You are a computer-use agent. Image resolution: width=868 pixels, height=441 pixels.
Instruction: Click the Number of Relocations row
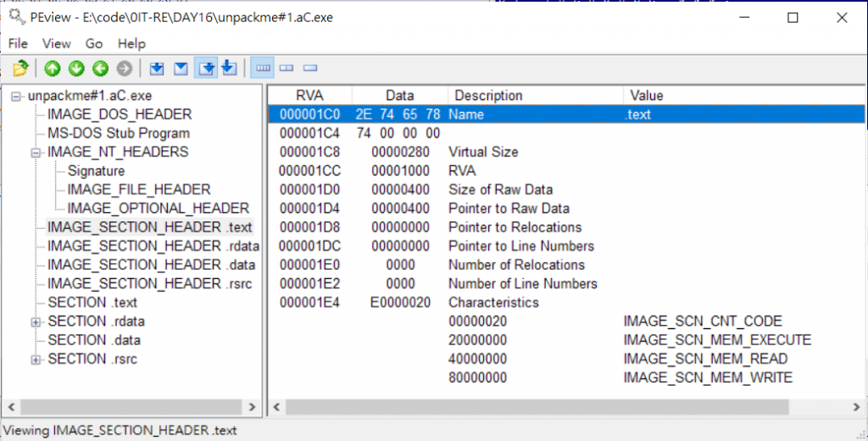pos(566,265)
